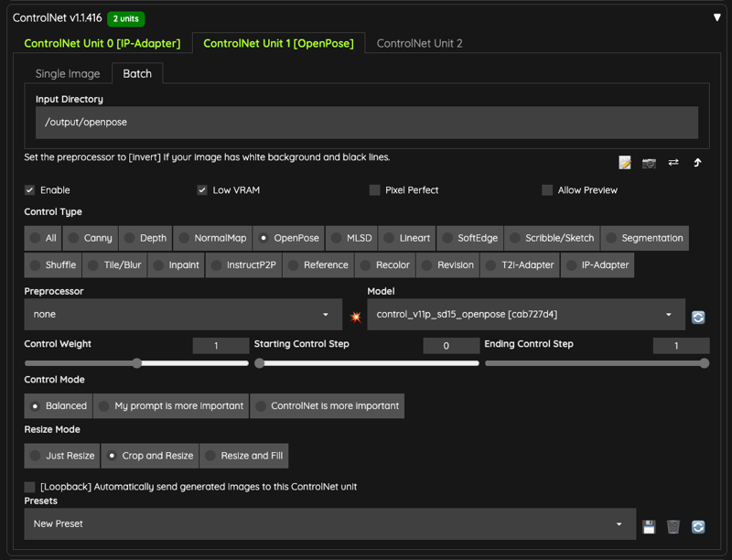Run preprocessor with the explosion icon
This screenshot has width=732, height=560.
click(356, 318)
